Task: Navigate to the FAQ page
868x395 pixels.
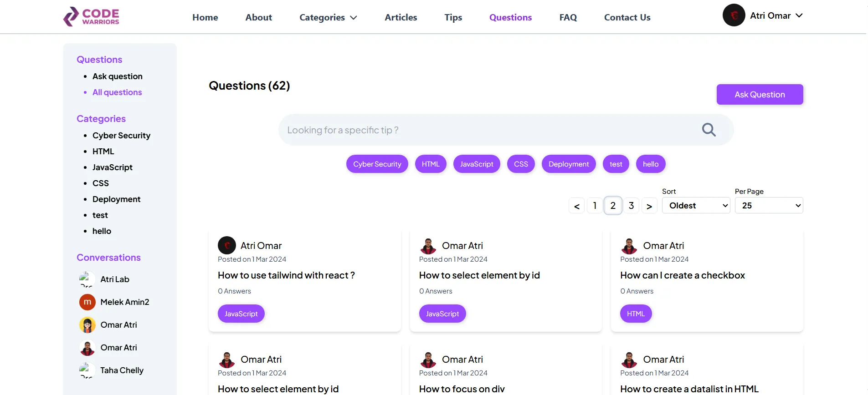Action: tap(568, 17)
